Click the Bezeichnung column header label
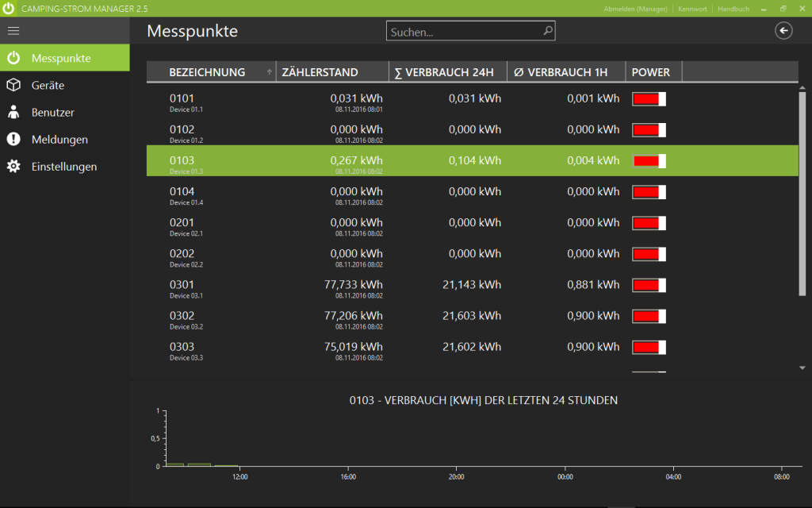 pyautogui.click(x=207, y=72)
